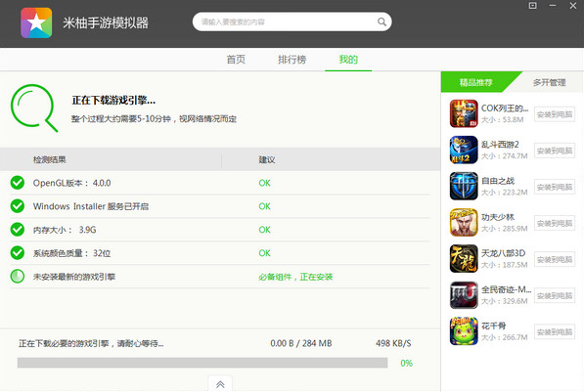Viewport: 584px width, 392px height.
Task: Click the search magnifier icon
Action: coord(382,22)
